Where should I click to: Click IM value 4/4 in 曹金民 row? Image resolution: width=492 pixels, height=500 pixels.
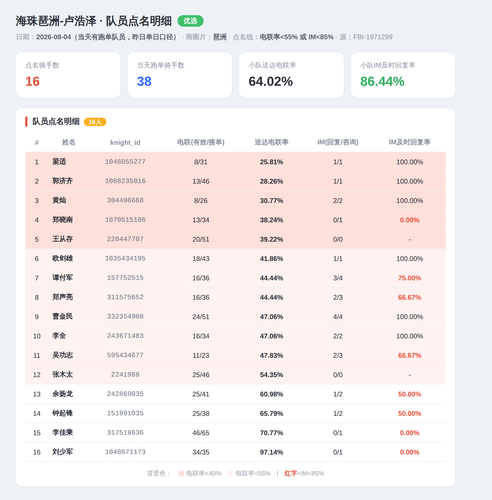click(338, 317)
